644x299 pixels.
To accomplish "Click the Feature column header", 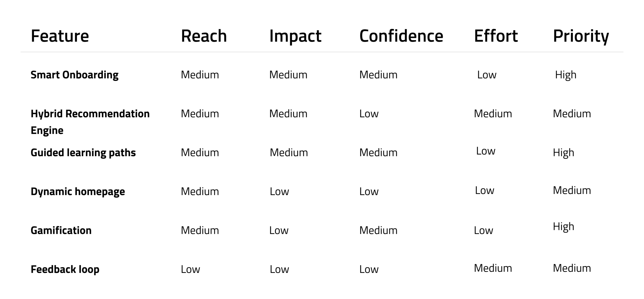I will click(x=60, y=36).
